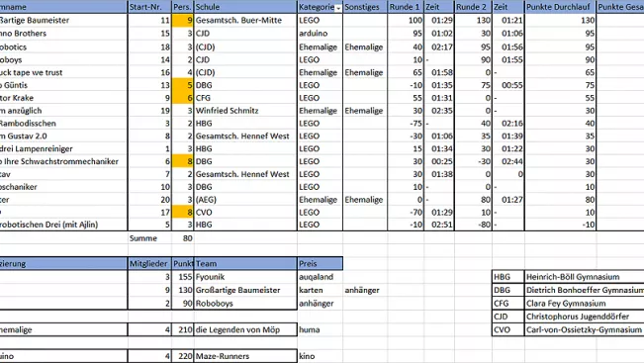644x363 pixels.
Task: Select the Sonstiges header cell
Action: pyautogui.click(x=365, y=7)
